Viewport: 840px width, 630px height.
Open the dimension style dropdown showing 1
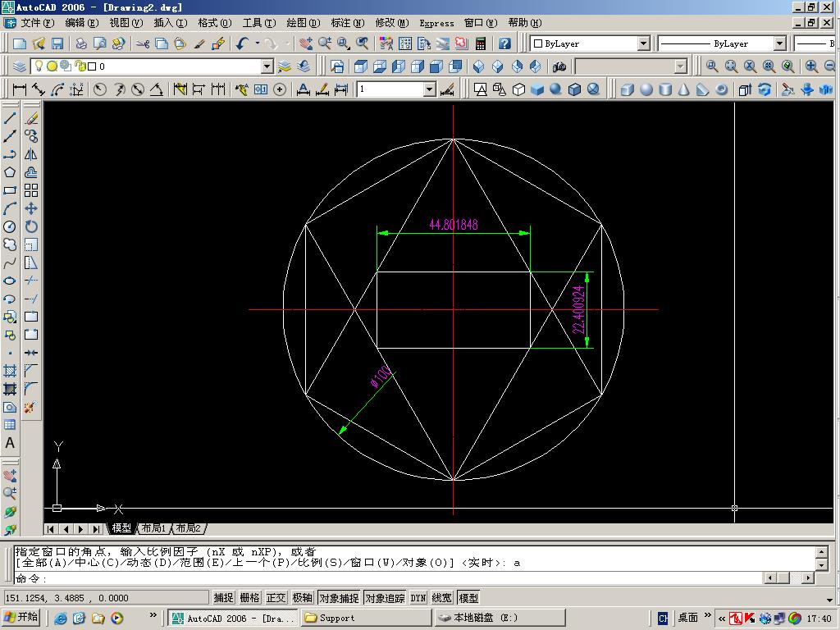pyautogui.click(x=430, y=89)
